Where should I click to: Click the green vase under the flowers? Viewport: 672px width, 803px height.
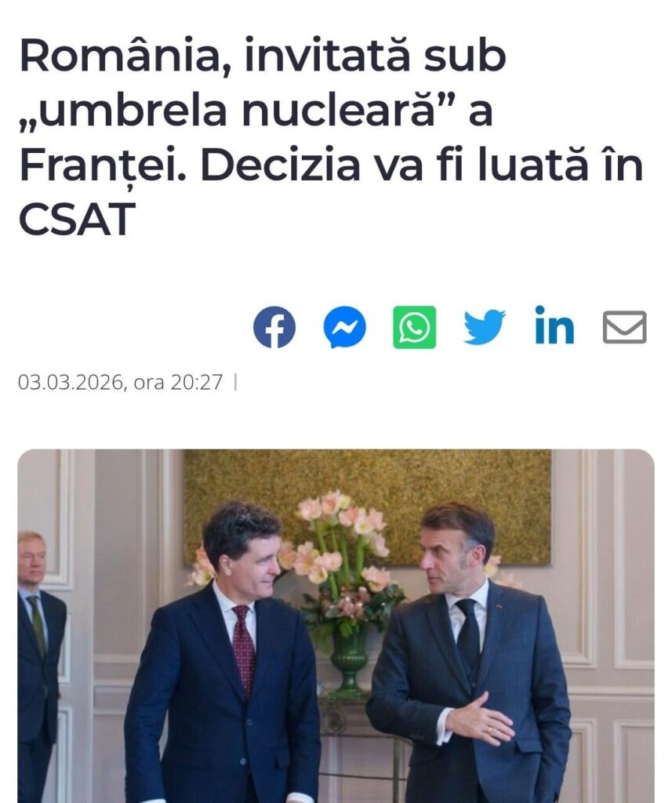pos(349,660)
